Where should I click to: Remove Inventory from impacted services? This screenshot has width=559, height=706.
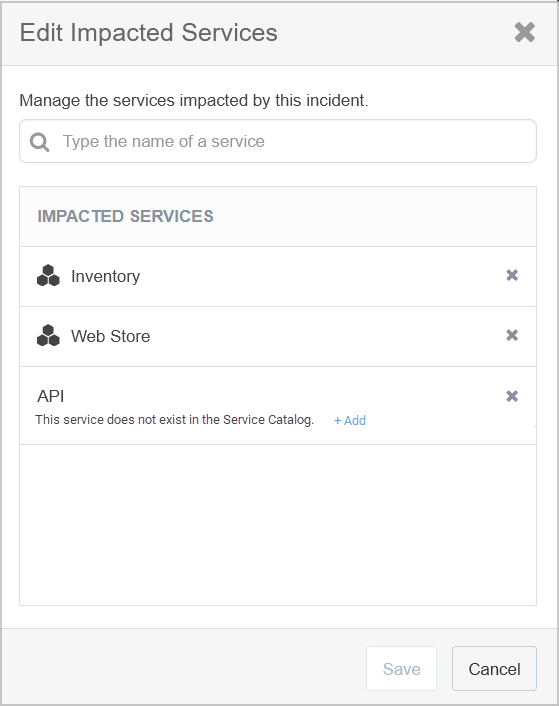[x=512, y=275]
